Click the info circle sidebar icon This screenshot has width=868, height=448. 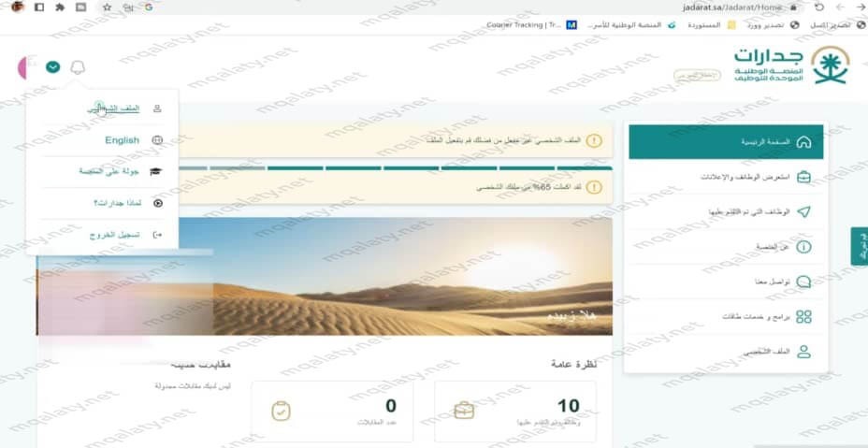coord(803,247)
